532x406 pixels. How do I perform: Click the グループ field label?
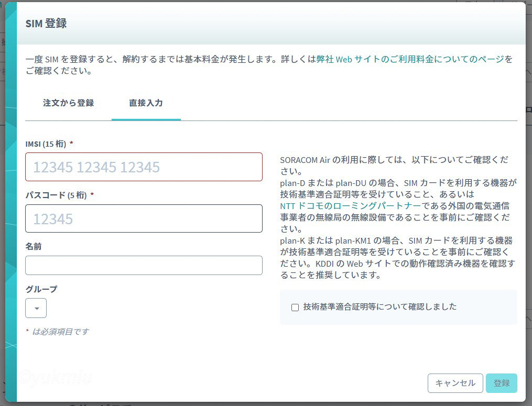[x=41, y=289]
